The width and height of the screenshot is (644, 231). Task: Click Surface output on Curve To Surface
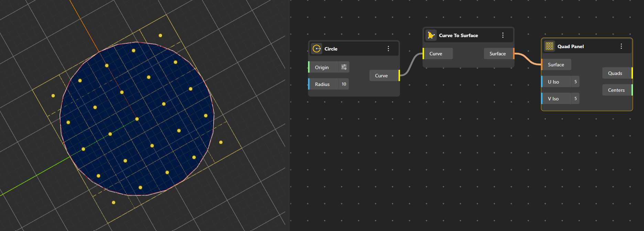coord(499,54)
